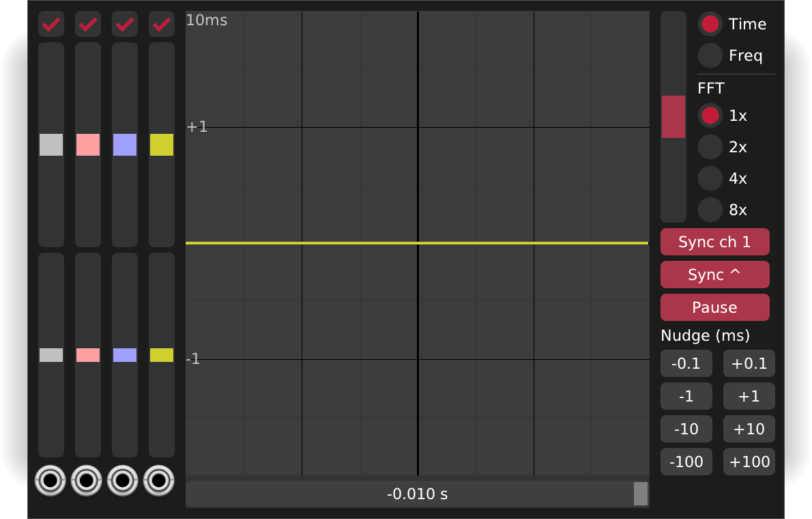The image size is (812, 519).
Task: Nudge timing by -100 ms
Action: point(686,461)
